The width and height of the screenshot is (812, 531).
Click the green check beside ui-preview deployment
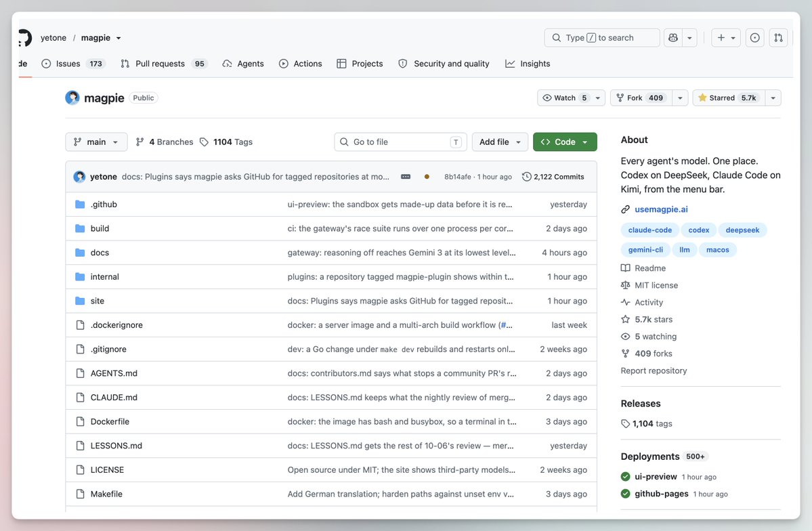[626, 477]
